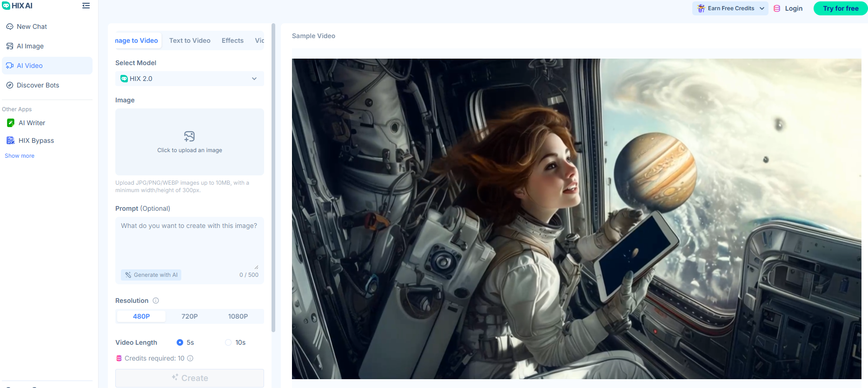Open Discover Bots text in sidebar
The height and width of the screenshot is (388, 868).
[x=38, y=85]
